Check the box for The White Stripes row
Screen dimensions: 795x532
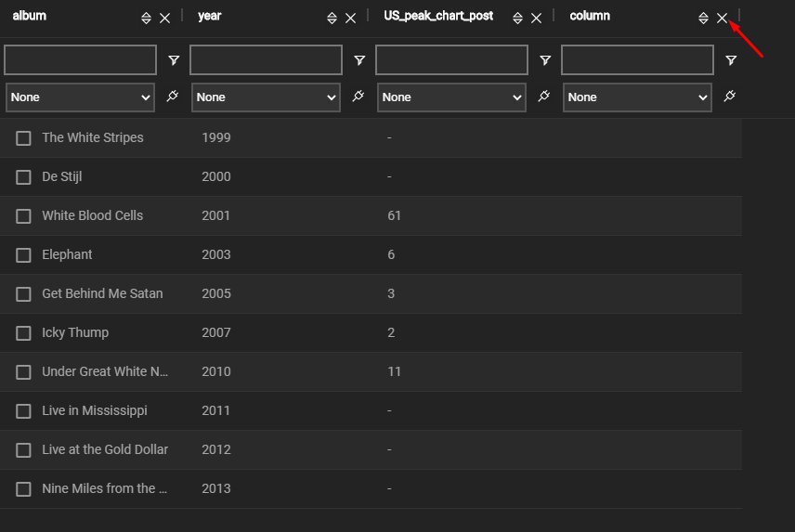pyautogui.click(x=24, y=138)
